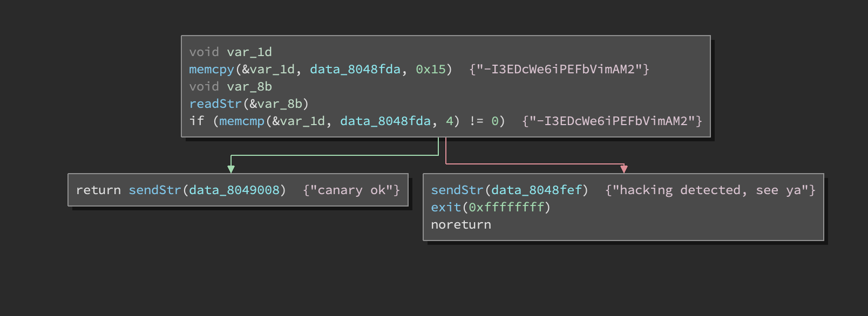Click the 0x15 size constant
Screen dimensions: 868x316
click(x=430, y=69)
